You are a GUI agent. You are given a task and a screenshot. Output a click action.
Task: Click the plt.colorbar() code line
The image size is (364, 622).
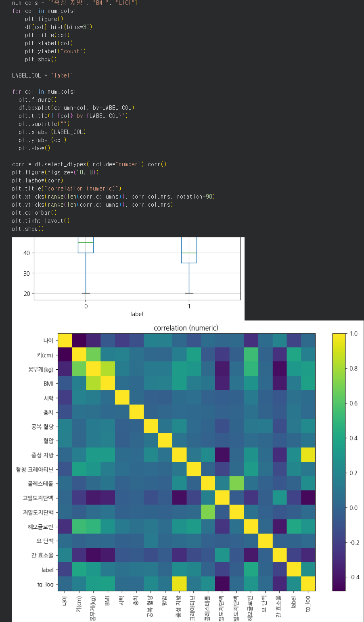[34, 213]
